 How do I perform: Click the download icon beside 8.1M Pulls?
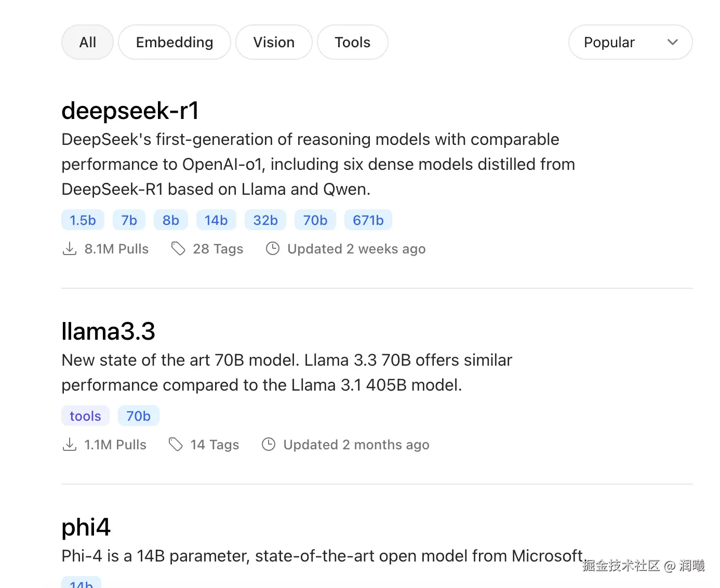tap(70, 249)
